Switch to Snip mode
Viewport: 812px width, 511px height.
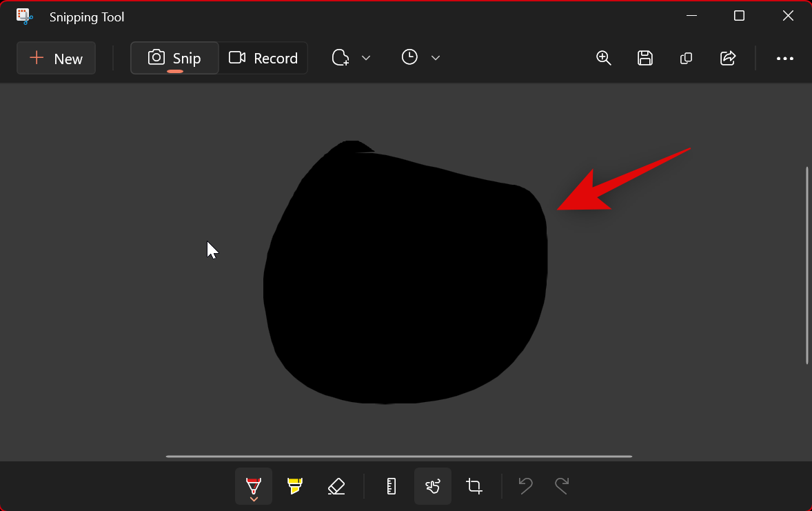[x=174, y=58]
